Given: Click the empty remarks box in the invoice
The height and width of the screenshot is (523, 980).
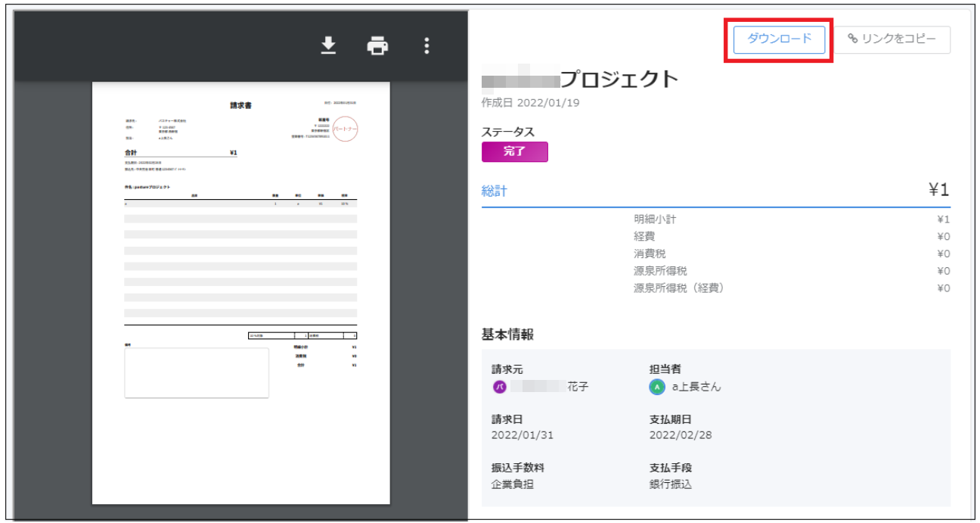Looking at the screenshot, I should click(x=197, y=372).
